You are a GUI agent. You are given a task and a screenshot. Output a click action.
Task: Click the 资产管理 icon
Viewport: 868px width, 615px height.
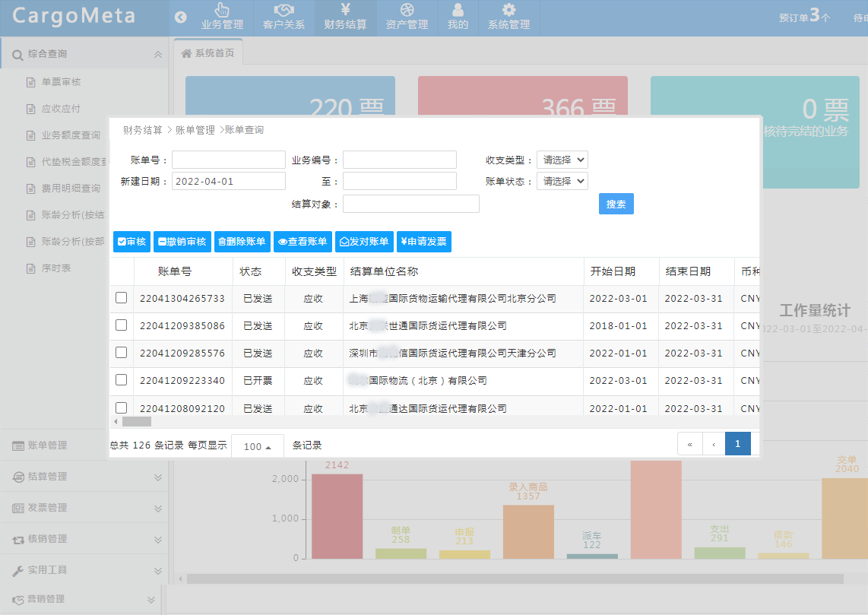[407, 9]
